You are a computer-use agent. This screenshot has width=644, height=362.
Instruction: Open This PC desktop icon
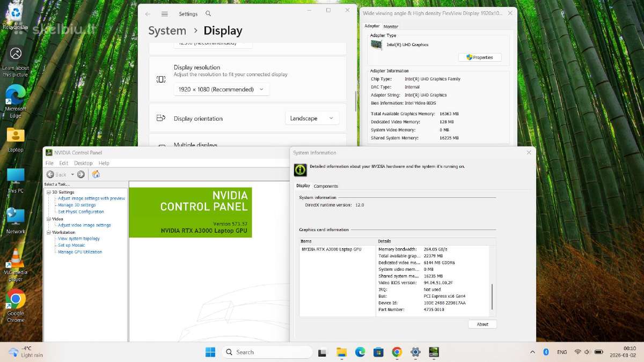point(16,181)
